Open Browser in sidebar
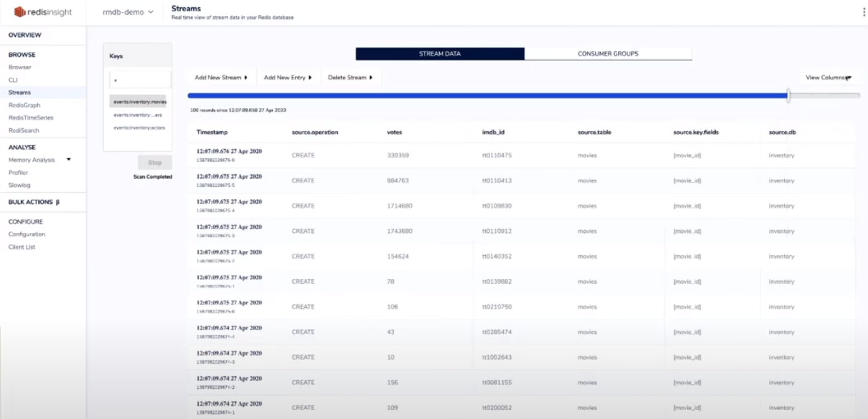The width and height of the screenshot is (868, 419). 20,67
